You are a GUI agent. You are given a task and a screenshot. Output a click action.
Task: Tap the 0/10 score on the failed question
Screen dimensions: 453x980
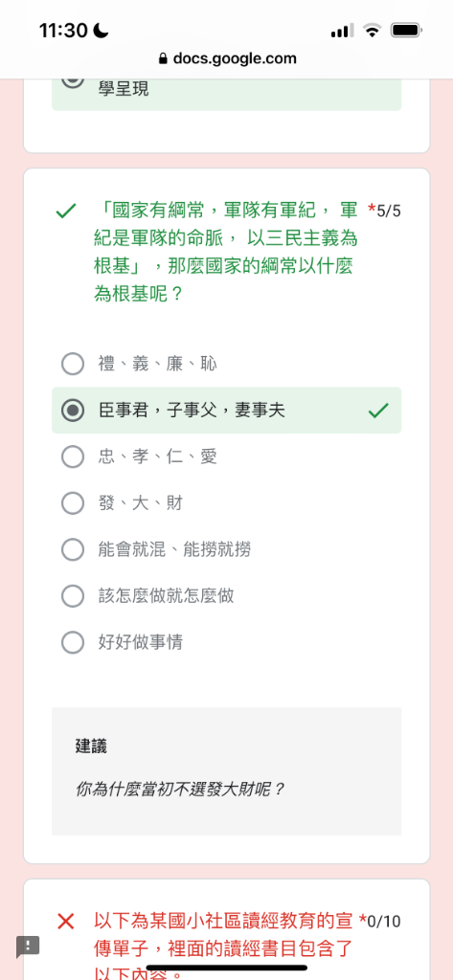[384, 921]
